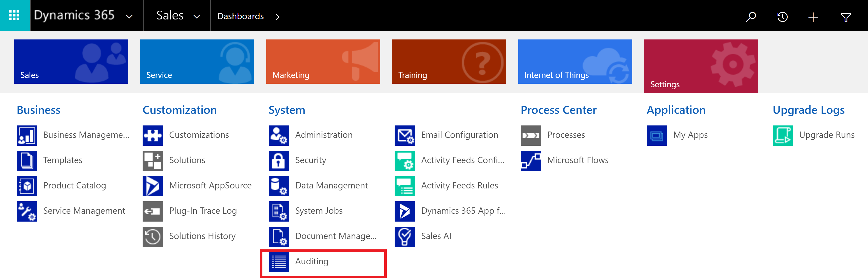This screenshot has height=280, width=868.
Task: Open the Templates link
Action: pos(63,161)
